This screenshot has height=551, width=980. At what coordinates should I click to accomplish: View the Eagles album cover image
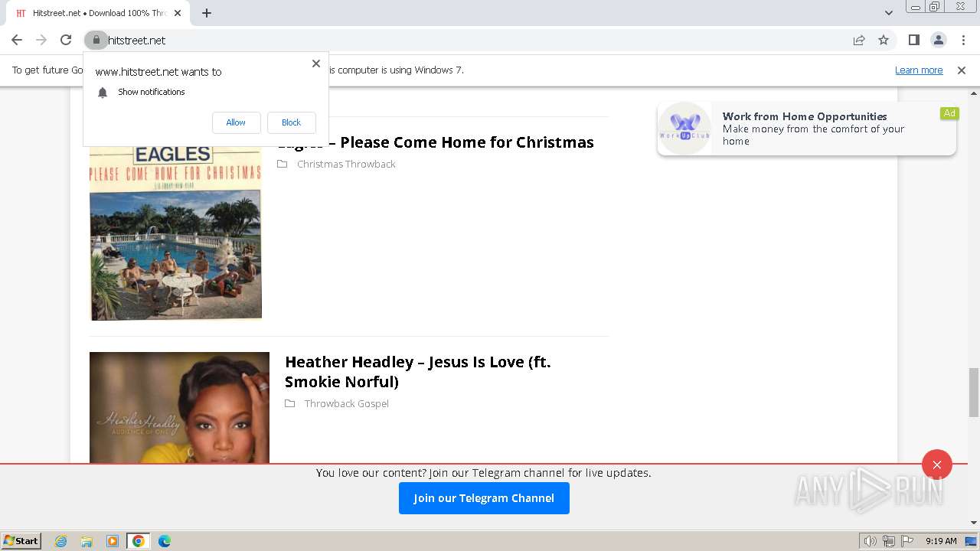[176, 233]
